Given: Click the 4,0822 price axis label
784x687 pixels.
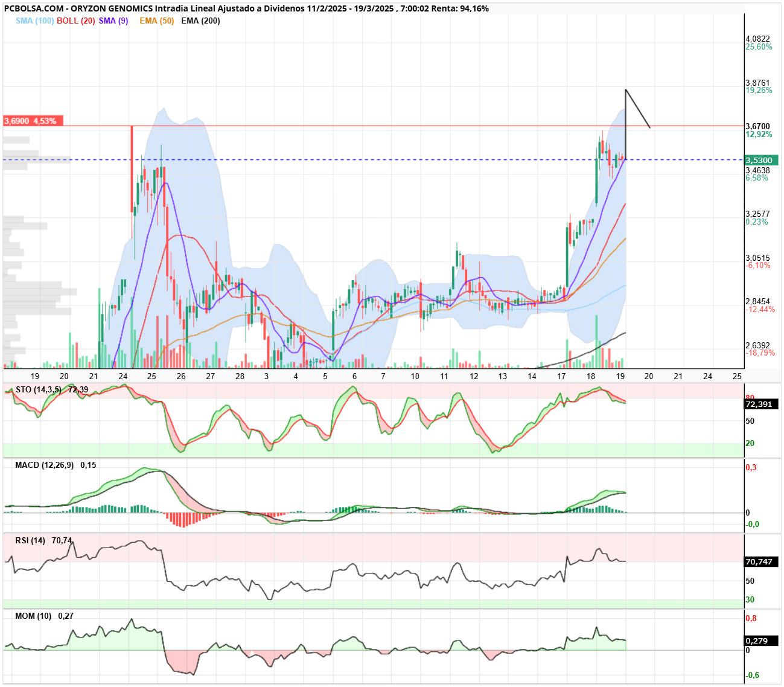Looking at the screenshot, I should 757,39.
